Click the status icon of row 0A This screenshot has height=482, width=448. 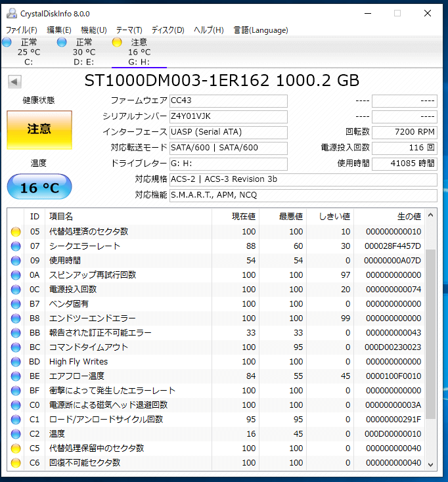pos(16,275)
